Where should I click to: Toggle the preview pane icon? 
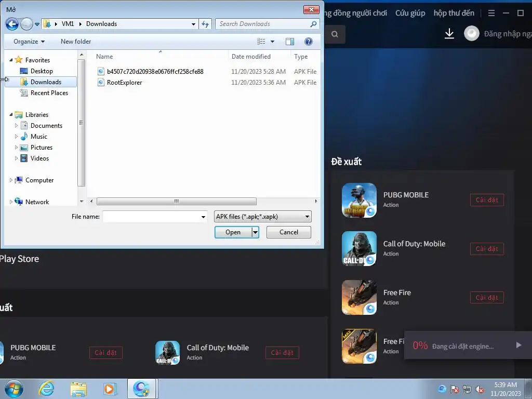tap(290, 42)
